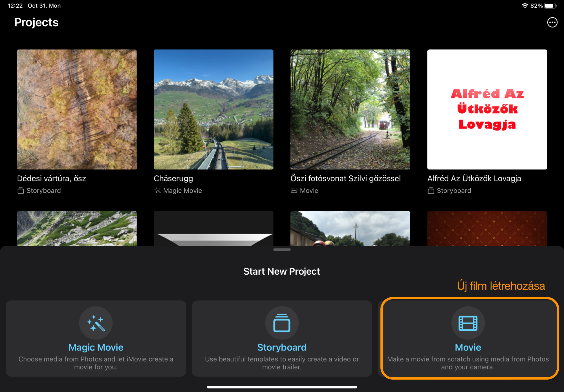The image size is (564, 392).
Task: Open the Alfréd Az Ütközők Lovagja thumbnail
Action: click(487, 109)
